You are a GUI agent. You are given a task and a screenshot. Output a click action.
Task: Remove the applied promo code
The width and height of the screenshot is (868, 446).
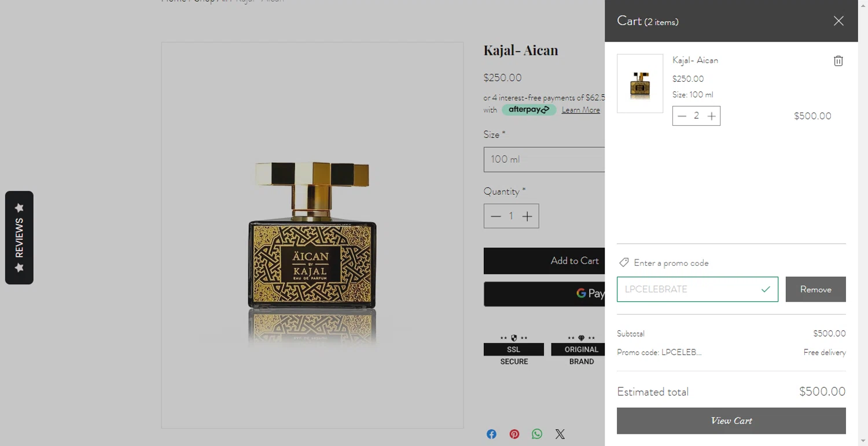pos(815,290)
